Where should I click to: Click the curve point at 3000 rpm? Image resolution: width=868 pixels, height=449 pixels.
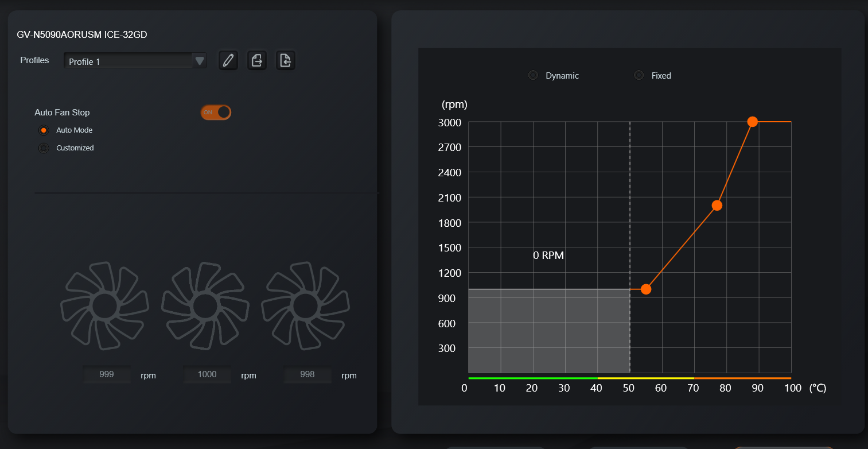click(x=753, y=122)
